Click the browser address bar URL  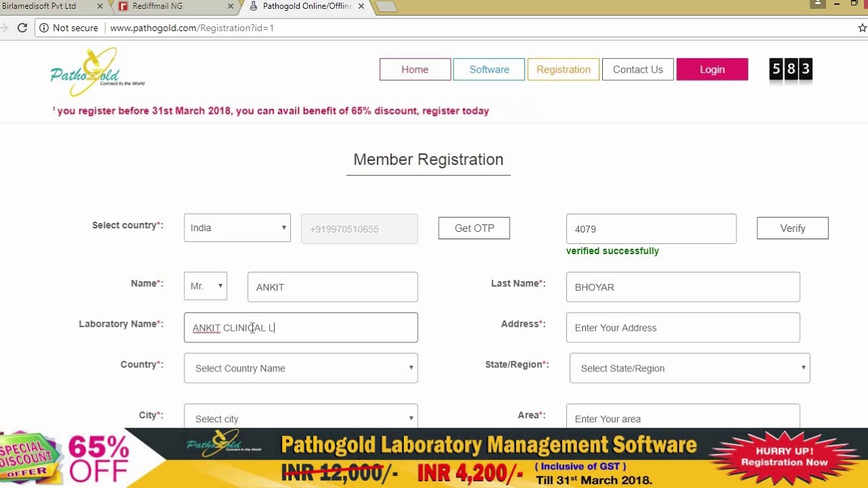tap(192, 28)
